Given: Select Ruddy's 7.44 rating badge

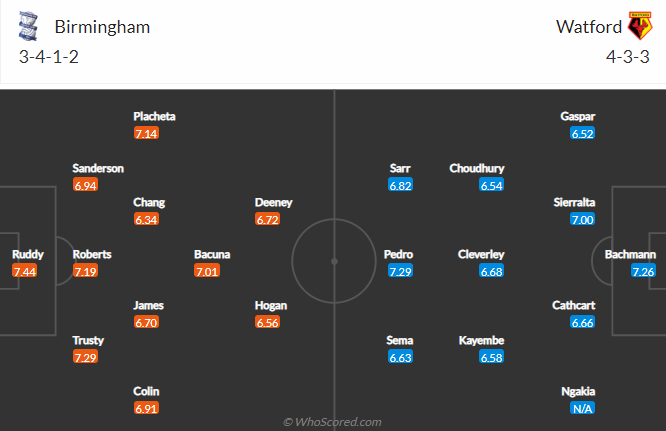Looking at the screenshot, I should click(x=25, y=271).
